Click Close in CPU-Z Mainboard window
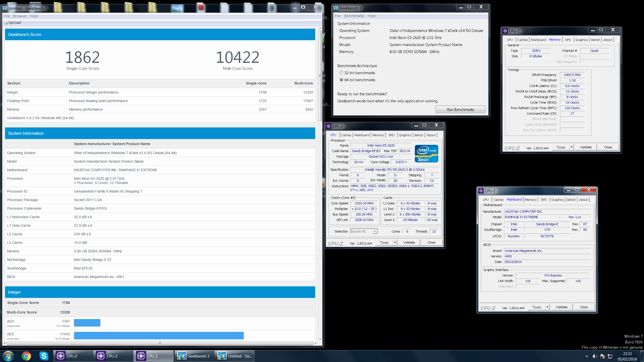 584,307
